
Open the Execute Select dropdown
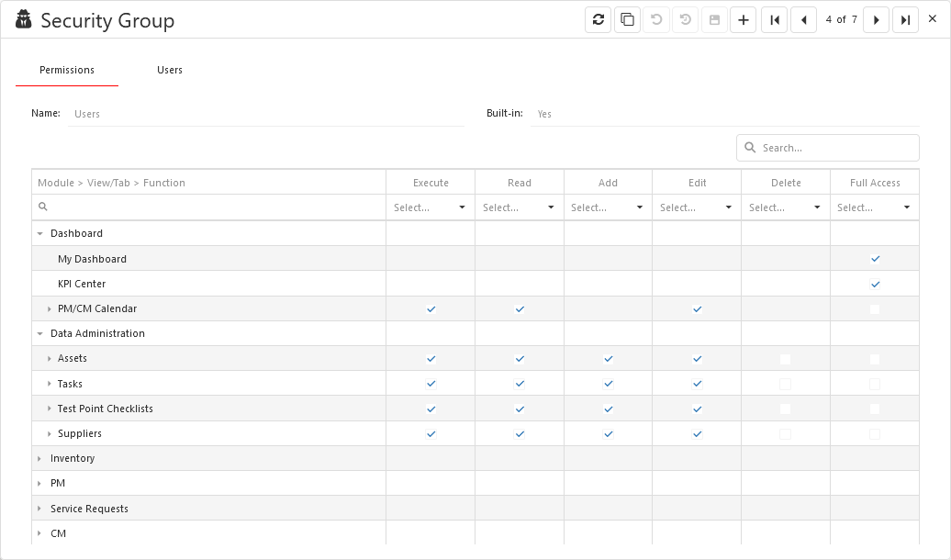click(x=430, y=207)
